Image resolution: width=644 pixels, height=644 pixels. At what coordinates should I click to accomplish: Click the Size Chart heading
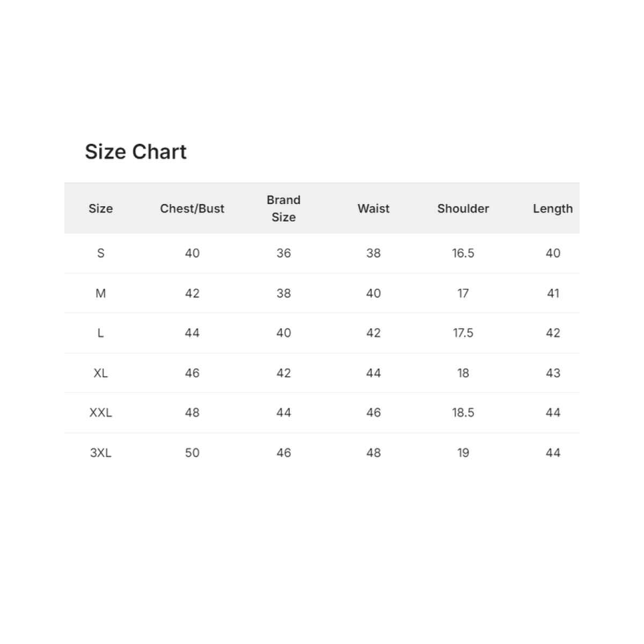[136, 152]
